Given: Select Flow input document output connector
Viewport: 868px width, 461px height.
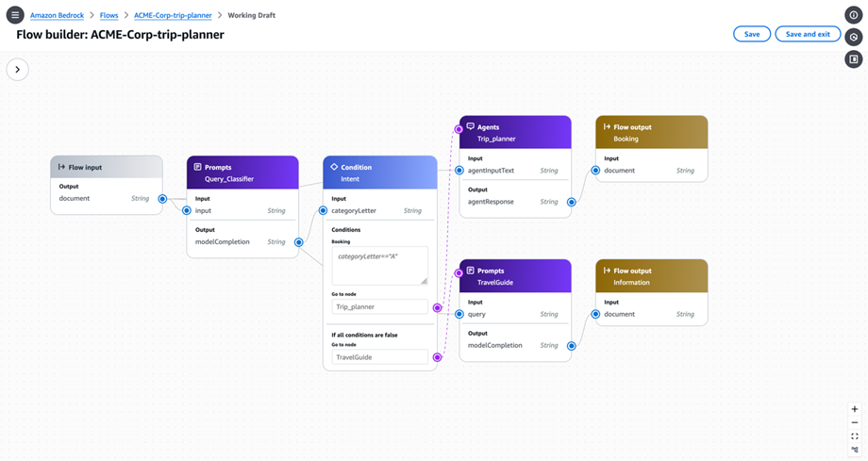Looking at the screenshot, I should click(x=162, y=199).
